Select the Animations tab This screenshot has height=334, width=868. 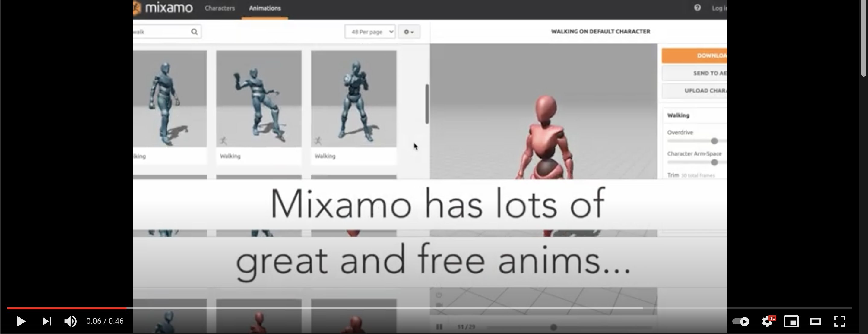click(x=265, y=8)
